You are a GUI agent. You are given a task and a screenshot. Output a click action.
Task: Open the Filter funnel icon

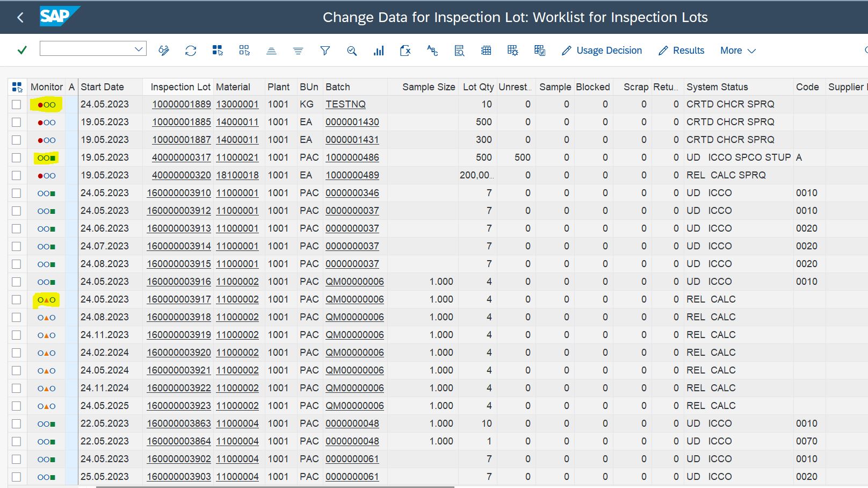tap(325, 51)
